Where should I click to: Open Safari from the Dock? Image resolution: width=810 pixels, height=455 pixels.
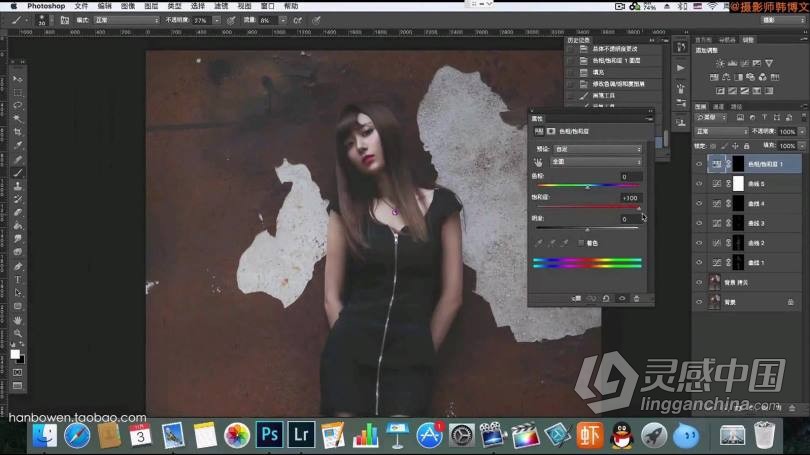click(x=76, y=436)
